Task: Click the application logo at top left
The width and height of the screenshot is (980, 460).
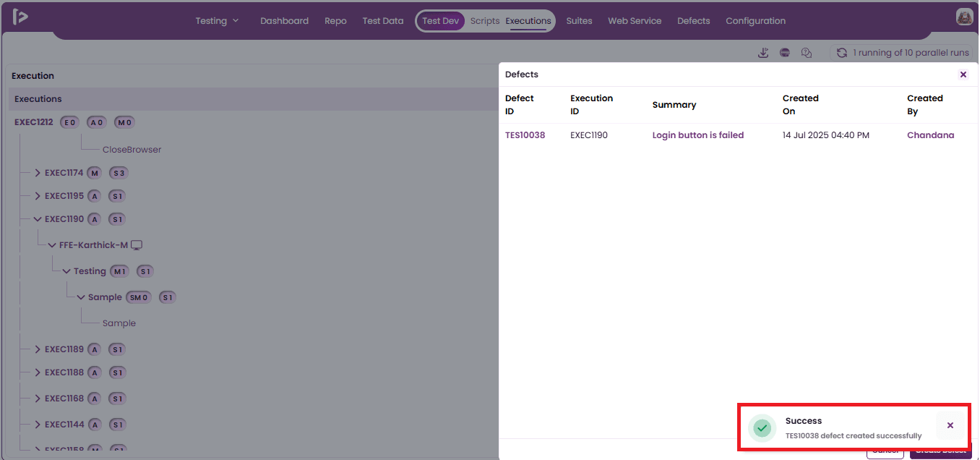Action: [x=20, y=17]
